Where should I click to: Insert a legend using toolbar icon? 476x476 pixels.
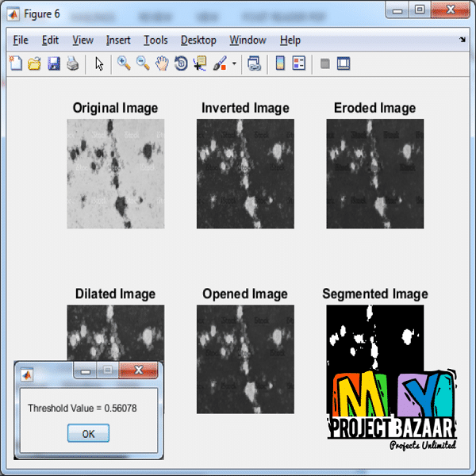pyautogui.click(x=299, y=63)
